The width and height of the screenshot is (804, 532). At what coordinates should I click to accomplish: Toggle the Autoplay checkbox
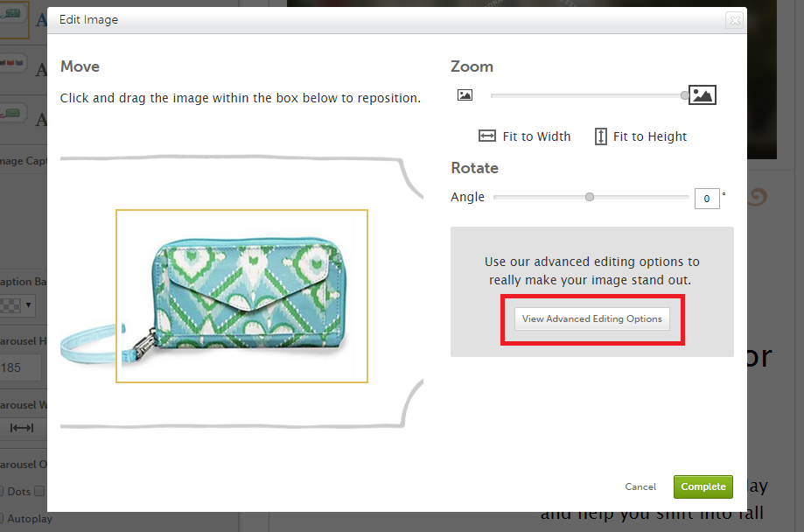click(2, 519)
